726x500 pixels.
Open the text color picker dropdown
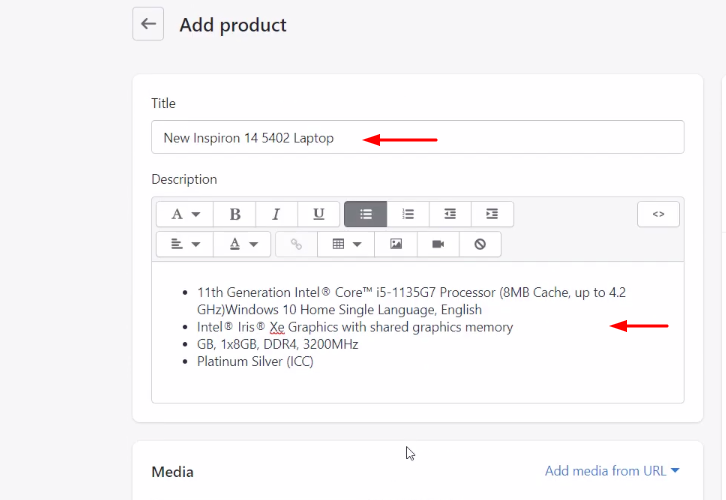[242, 244]
